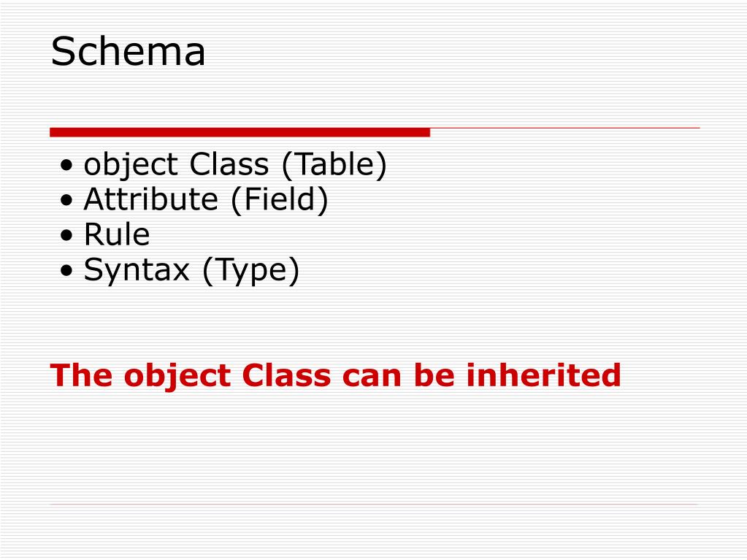The height and width of the screenshot is (560, 747).
Task: Select the "Syntax (Type)" bullet text
Action: [x=191, y=270]
